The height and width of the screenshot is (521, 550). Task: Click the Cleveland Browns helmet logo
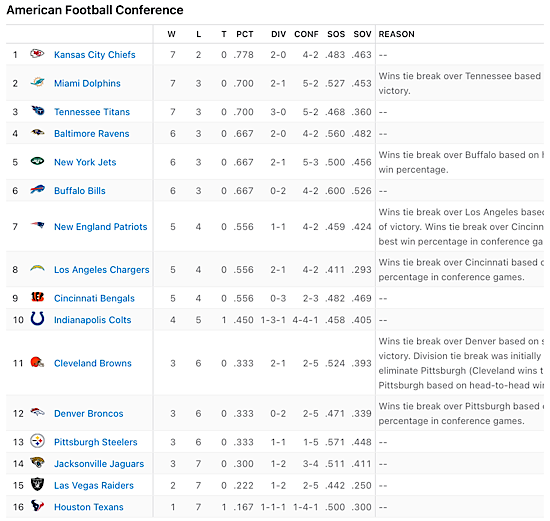[x=37, y=362]
